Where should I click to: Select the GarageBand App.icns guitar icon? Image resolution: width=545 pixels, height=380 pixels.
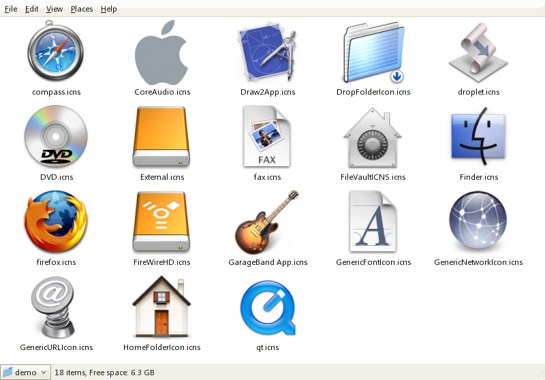(x=267, y=222)
